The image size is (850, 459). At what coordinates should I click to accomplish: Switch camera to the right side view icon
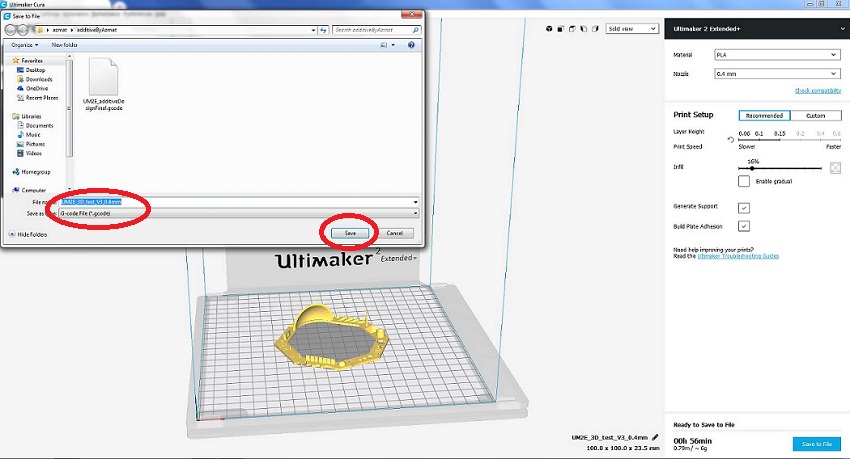(595, 29)
